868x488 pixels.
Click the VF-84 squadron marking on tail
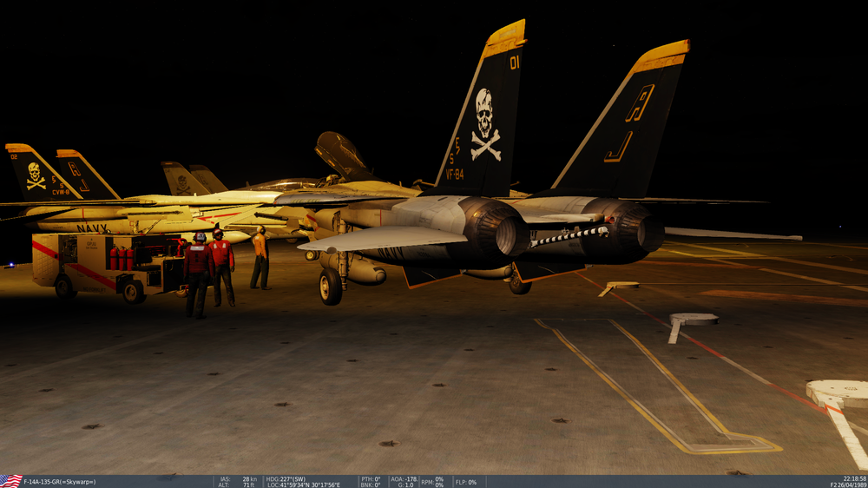455,175
